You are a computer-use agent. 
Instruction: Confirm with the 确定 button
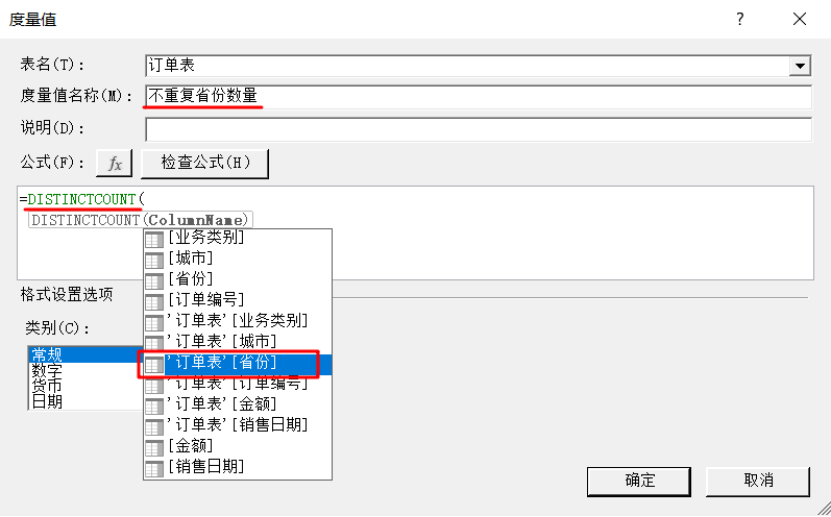(639, 481)
